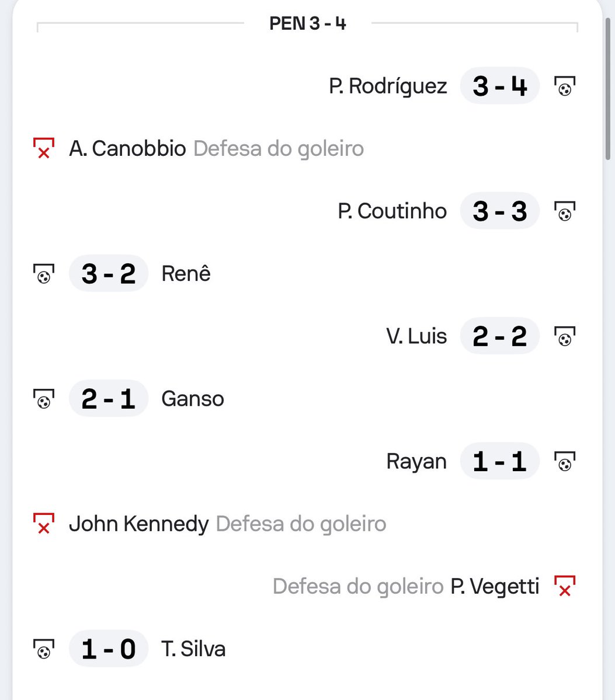
Task: Select the 2 - 1 score badge
Action: (x=109, y=399)
